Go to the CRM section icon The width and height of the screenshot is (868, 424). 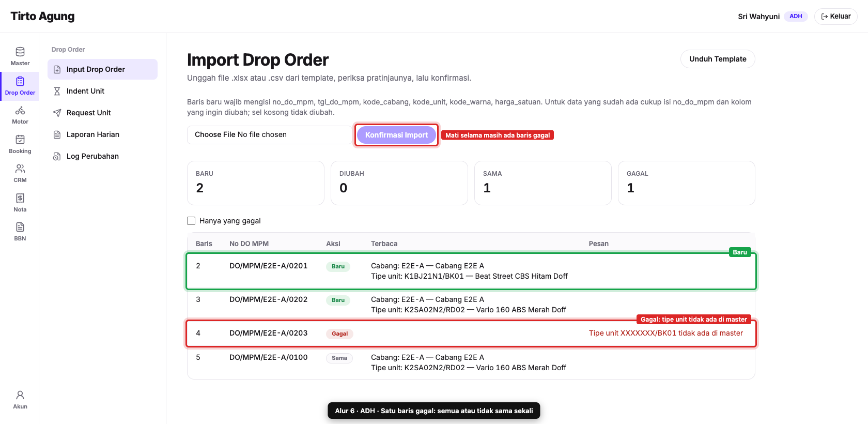click(20, 173)
